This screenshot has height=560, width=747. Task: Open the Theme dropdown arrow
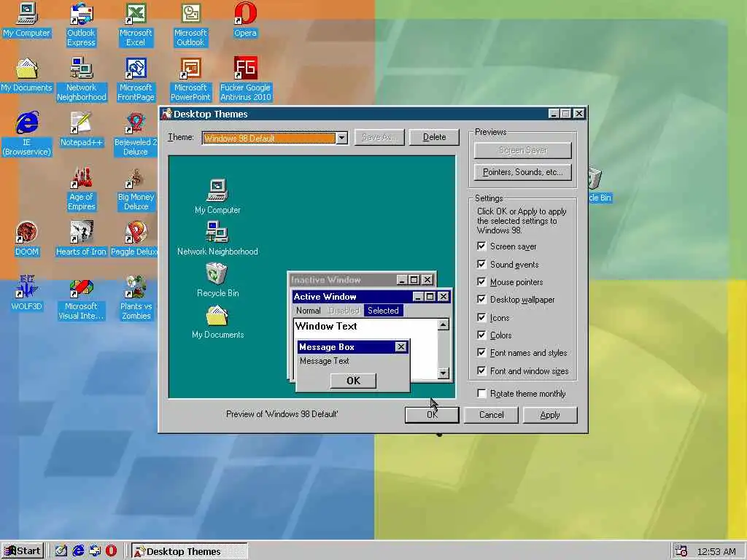pyautogui.click(x=341, y=138)
